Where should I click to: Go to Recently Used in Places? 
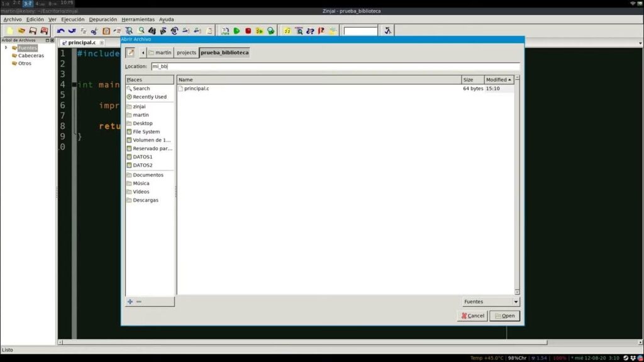pyautogui.click(x=150, y=97)
